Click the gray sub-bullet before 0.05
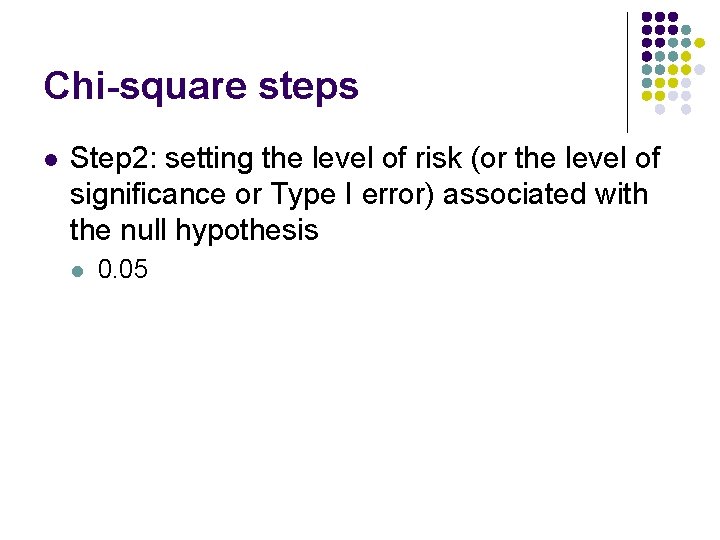 (x=79, y=269)
